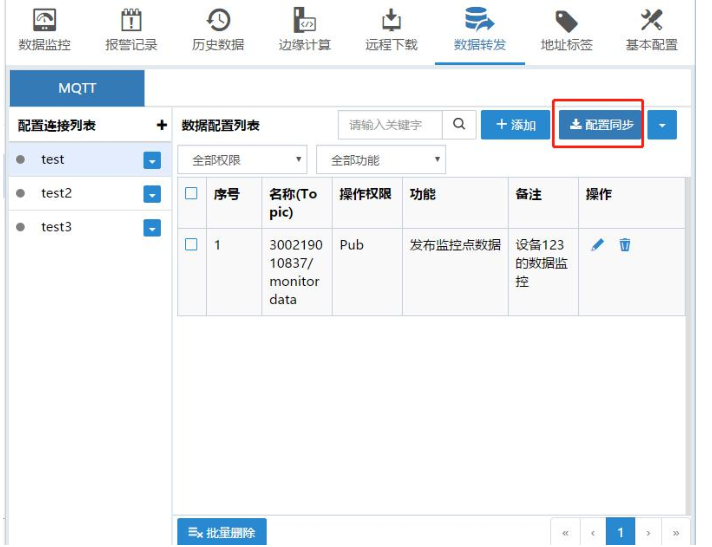Select the test connection status dot
The height and width of the screenshot is (547, 712).
click(20, 159)
